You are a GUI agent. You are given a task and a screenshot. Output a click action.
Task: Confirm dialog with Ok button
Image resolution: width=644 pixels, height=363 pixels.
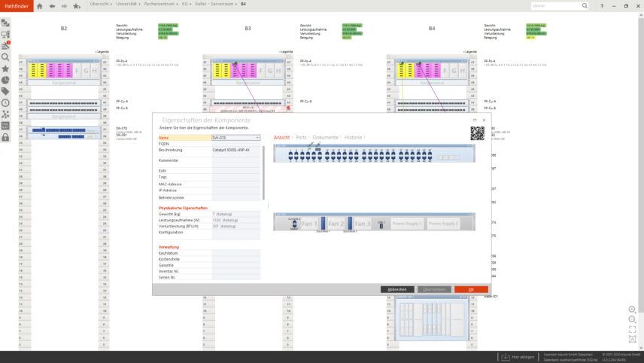coord(471,289)
